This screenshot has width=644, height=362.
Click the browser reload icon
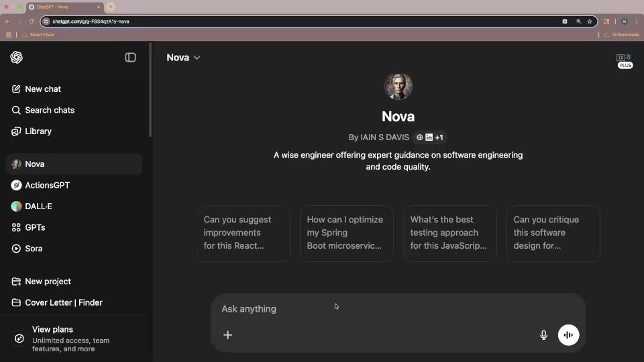[x=32, y=21]
